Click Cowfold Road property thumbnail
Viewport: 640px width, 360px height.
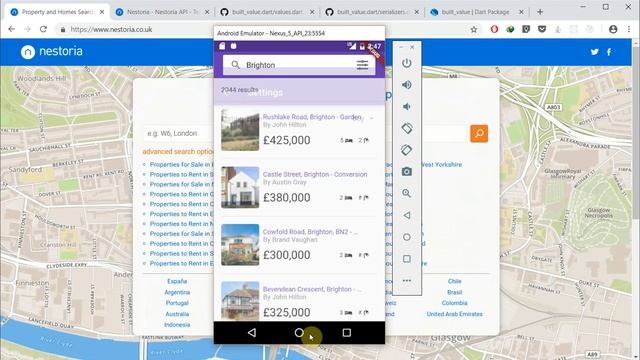(240, 245)
